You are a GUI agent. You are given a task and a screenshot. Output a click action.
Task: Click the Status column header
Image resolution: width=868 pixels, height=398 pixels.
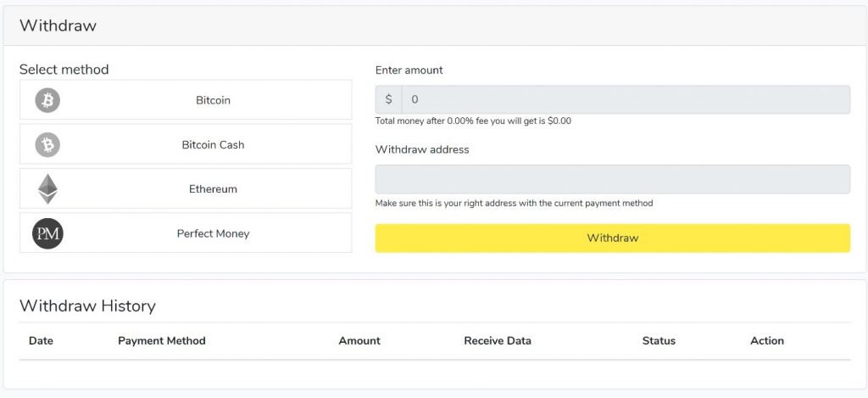659,341
